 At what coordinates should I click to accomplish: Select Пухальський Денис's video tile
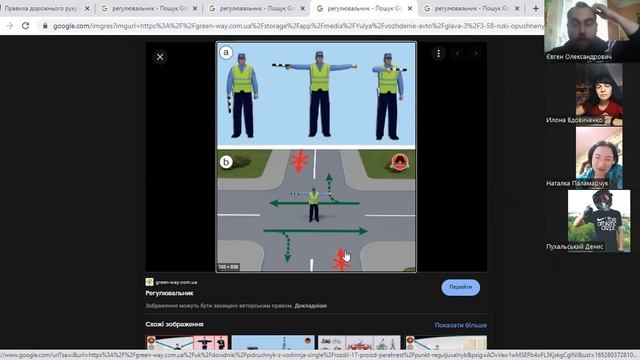point(599,221)
